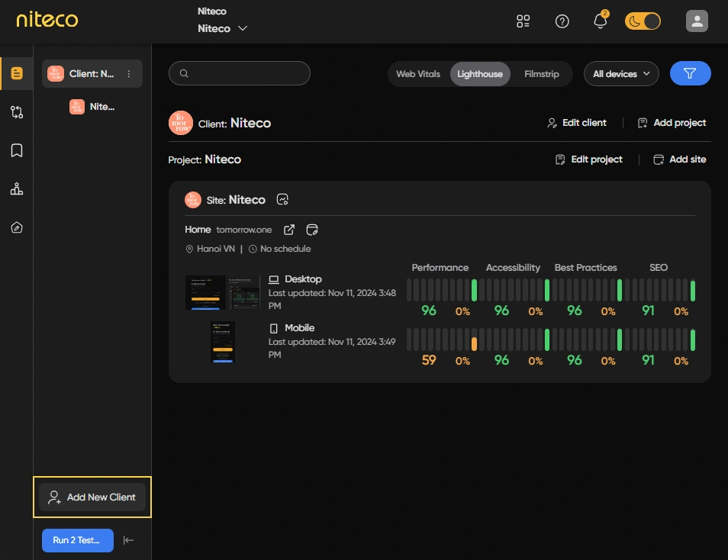This screenshot has width=728, height=560.
Task: Open the All devices dropdown
Action: pos(621,74)
